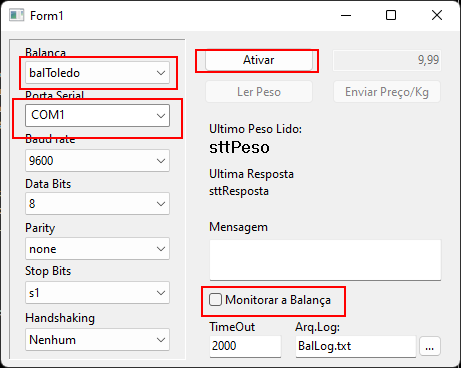Viewport: 461px width, 368px height.
Task: Maximize the Form1 window
Action: click(391, 15)
